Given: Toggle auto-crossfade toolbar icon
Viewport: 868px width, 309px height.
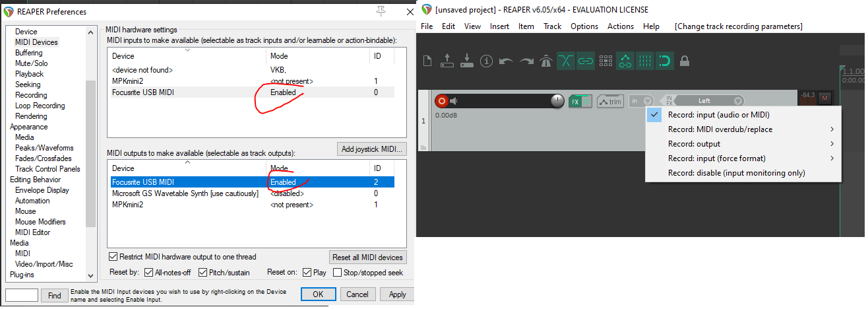Looking at the screenshot, I should point(566,61).
